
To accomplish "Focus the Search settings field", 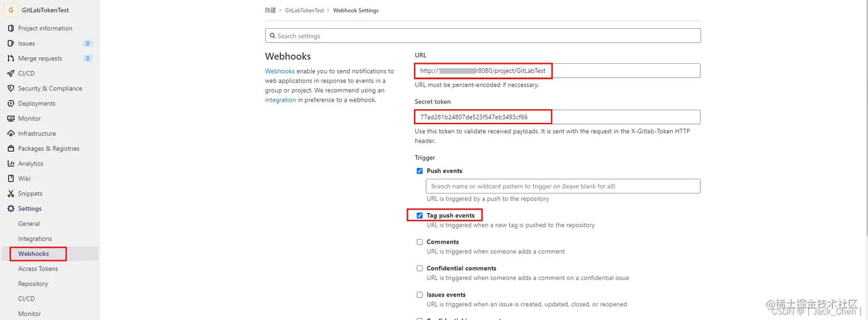I will (483, 36).
